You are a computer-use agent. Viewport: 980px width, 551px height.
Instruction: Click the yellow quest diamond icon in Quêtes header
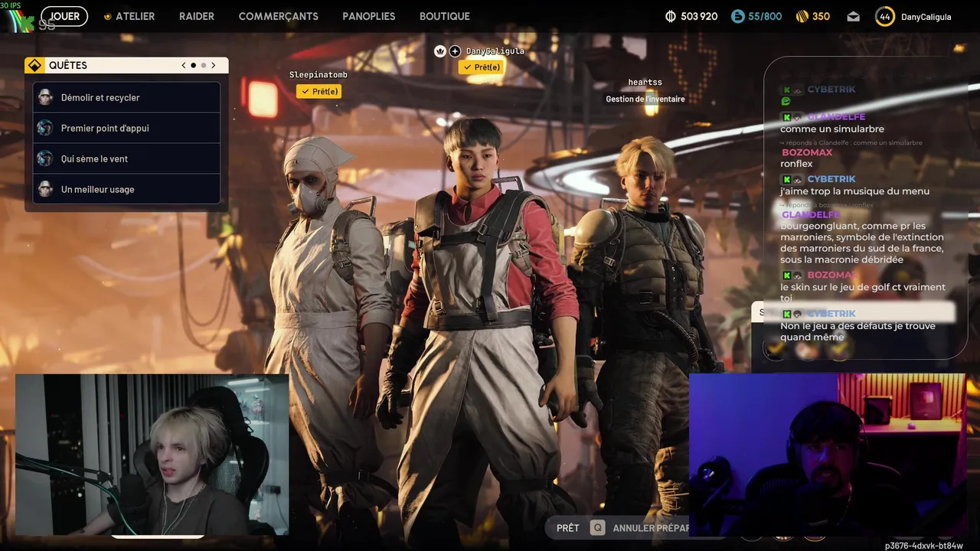tap(34, 66)
